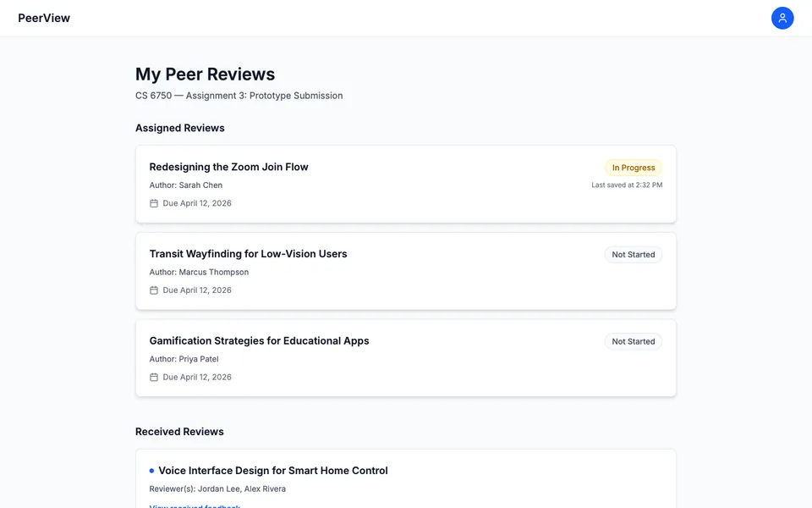Click the PeerView logo
This screenshot has height=508, width=812.
click(44, 18)
